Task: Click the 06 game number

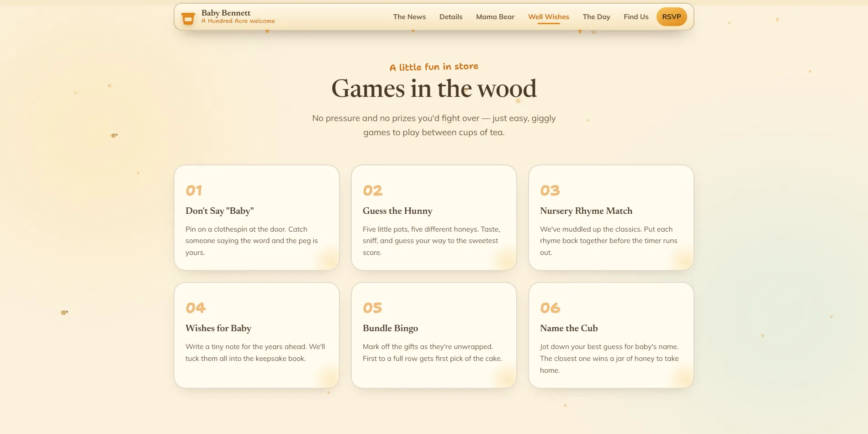Action: 550,308
